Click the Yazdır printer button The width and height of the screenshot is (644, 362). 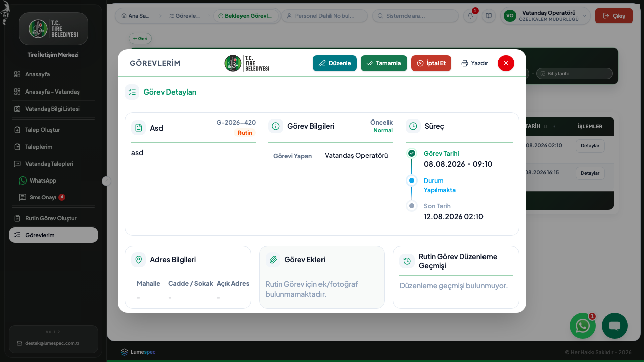coord(474,63)
